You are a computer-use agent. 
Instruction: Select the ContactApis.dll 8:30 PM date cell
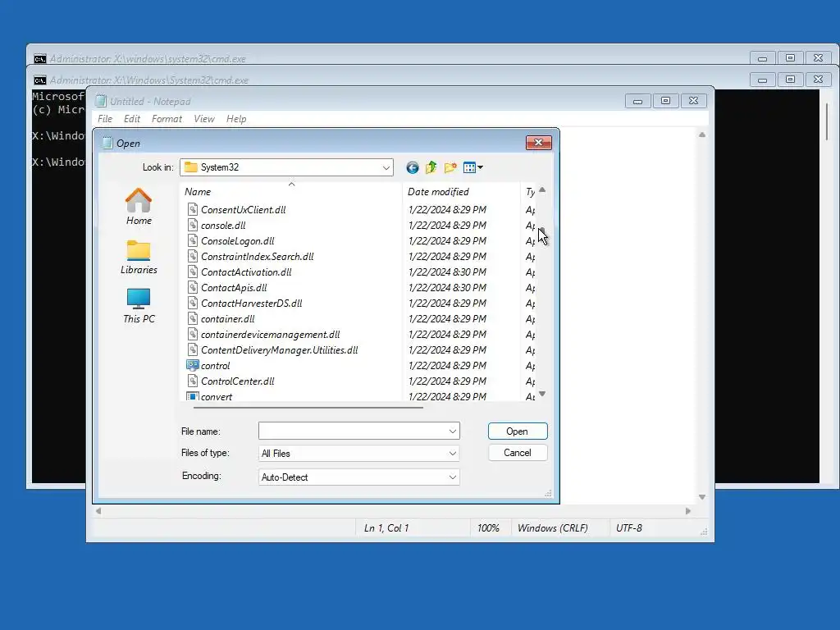tap(447, 288)
